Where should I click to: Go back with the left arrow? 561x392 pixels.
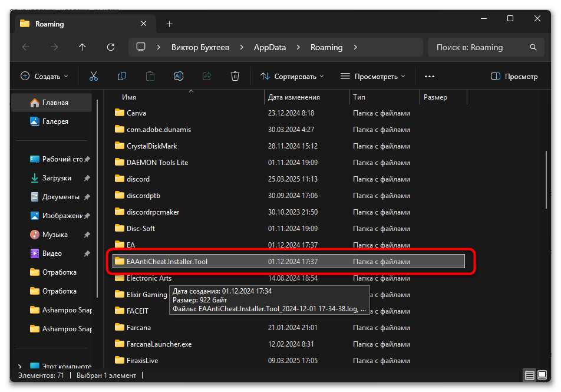26,47
